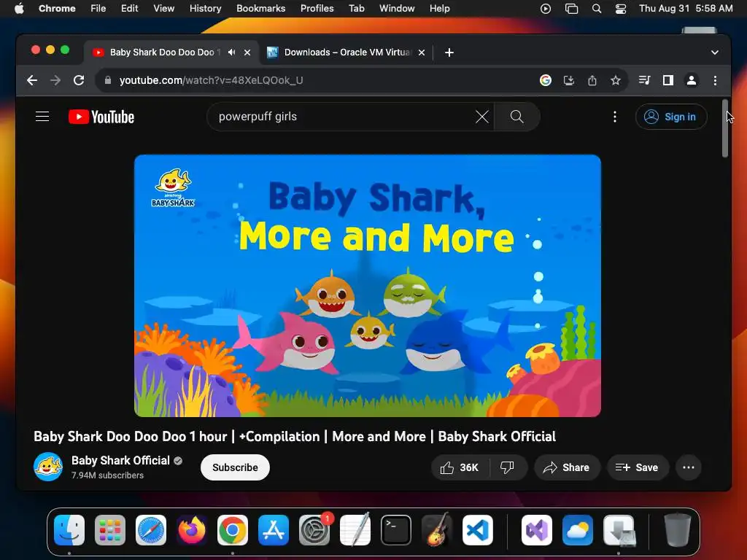Switch to Downloads Oracle VM VirtualBox tab
Viewport: 747px width, 560px height.
[347, 52]
